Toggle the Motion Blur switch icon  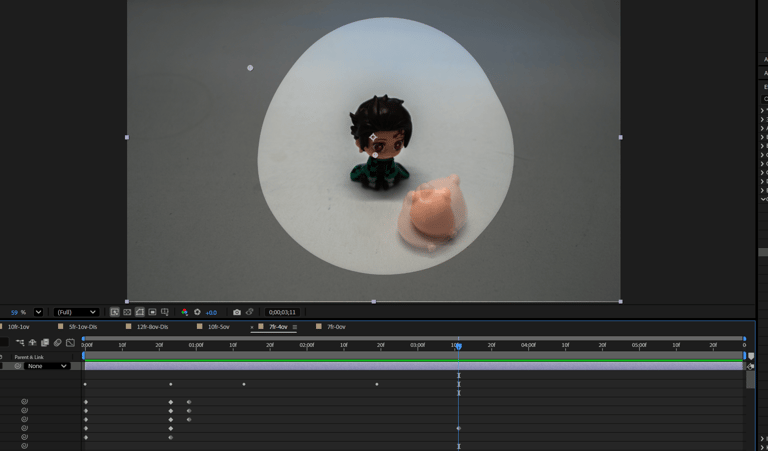pyautogui.click(x=58, y=342)
